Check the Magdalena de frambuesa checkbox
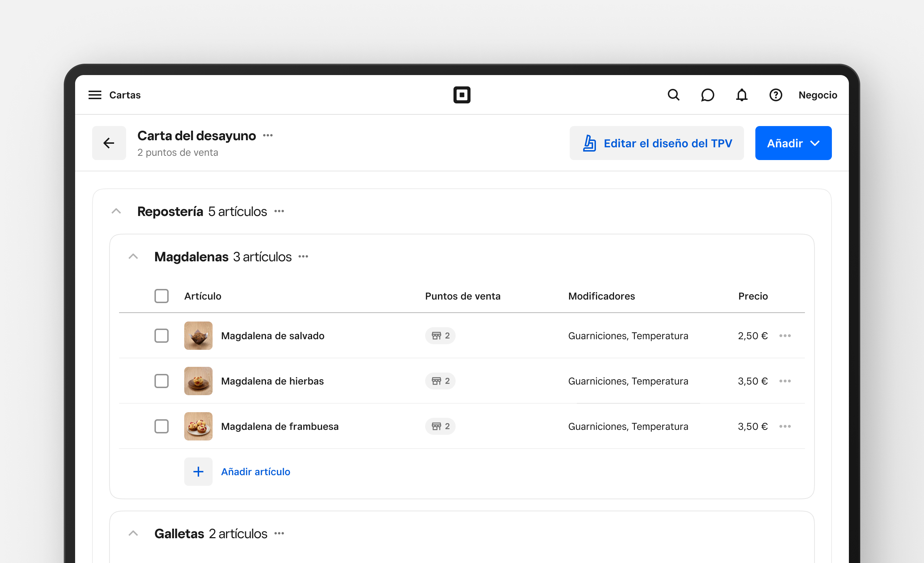The height and width of the screenshot is (563, 924). pos(162,427)
